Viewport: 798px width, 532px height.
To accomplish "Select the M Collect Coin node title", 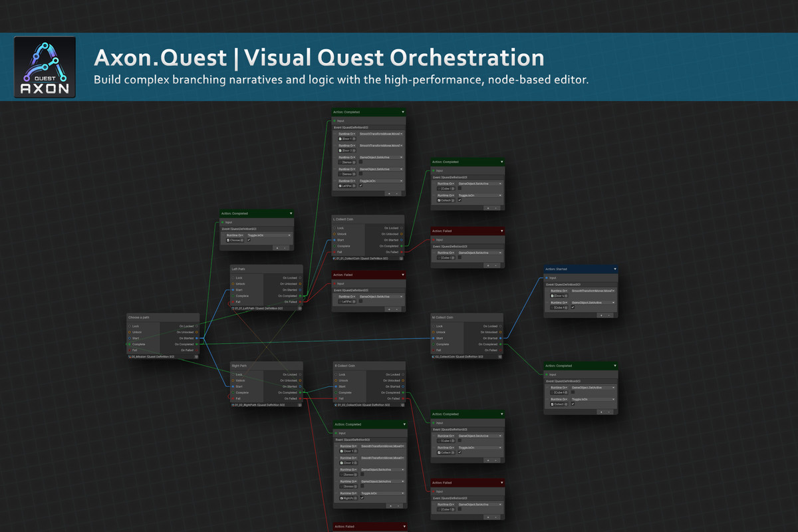I will click(x=443, y=317).
